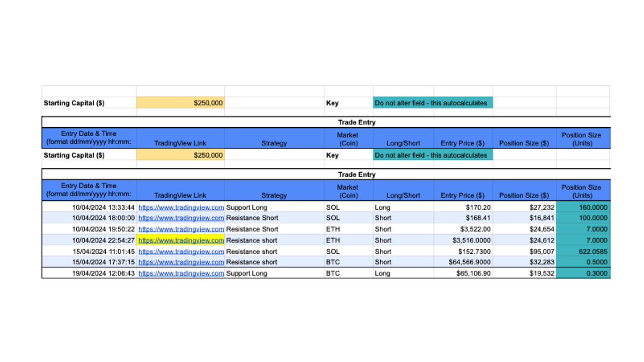Click the $95,007 position size cell
The width and height of the screenshot is (644, 362).
[524, 252]
